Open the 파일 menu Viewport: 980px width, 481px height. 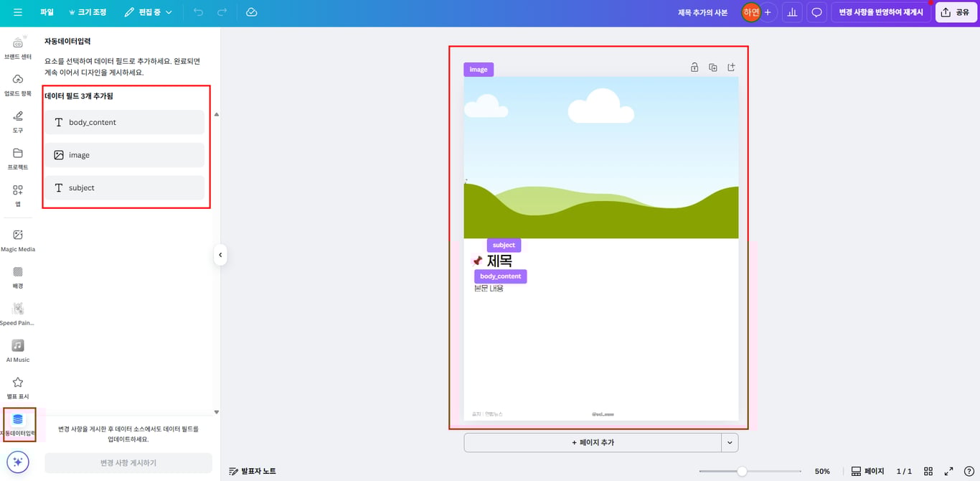(47, 12)
